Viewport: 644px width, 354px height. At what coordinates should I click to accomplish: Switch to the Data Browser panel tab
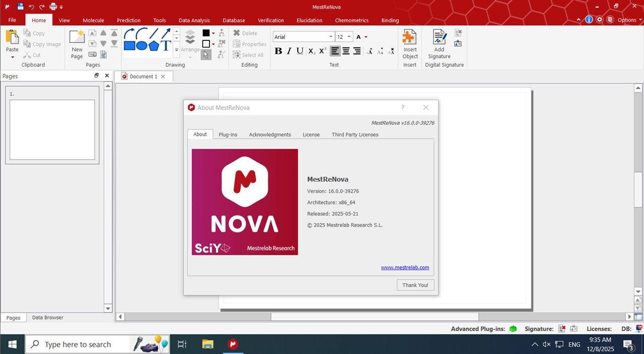coord(48,318)
